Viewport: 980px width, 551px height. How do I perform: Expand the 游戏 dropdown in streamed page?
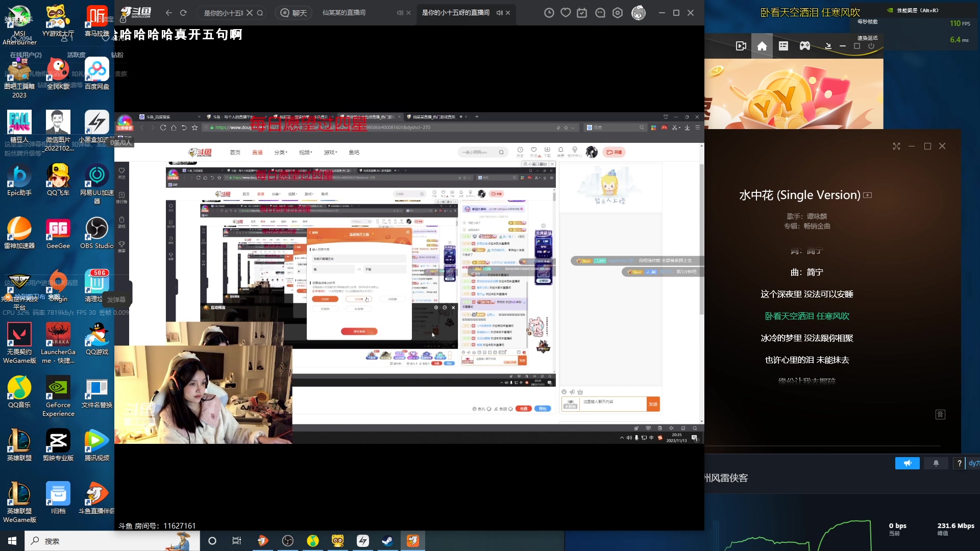(330, 153)
